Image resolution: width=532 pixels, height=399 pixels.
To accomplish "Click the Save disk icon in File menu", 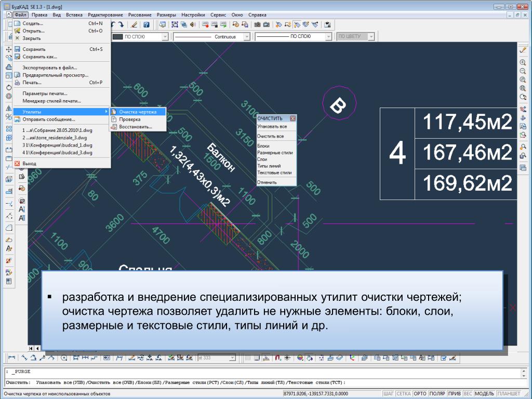I will click(x=17, y=49).
